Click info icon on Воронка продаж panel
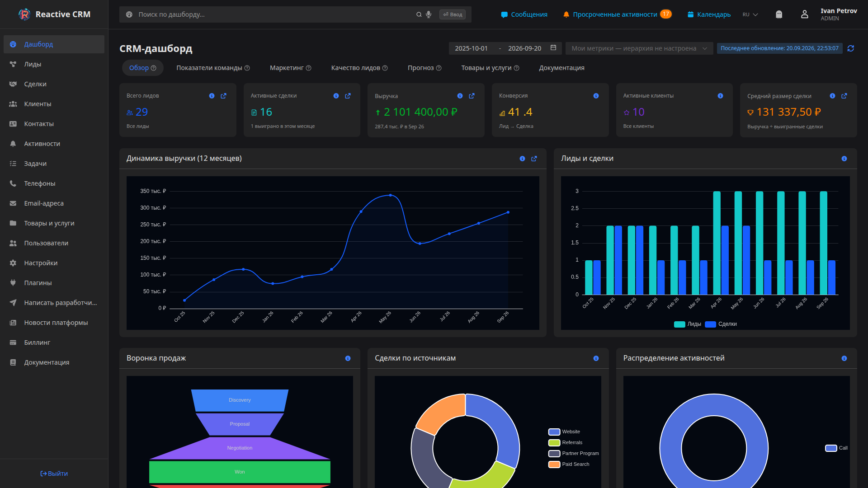This screenshot has width=868, height=488. click(348, 358)
